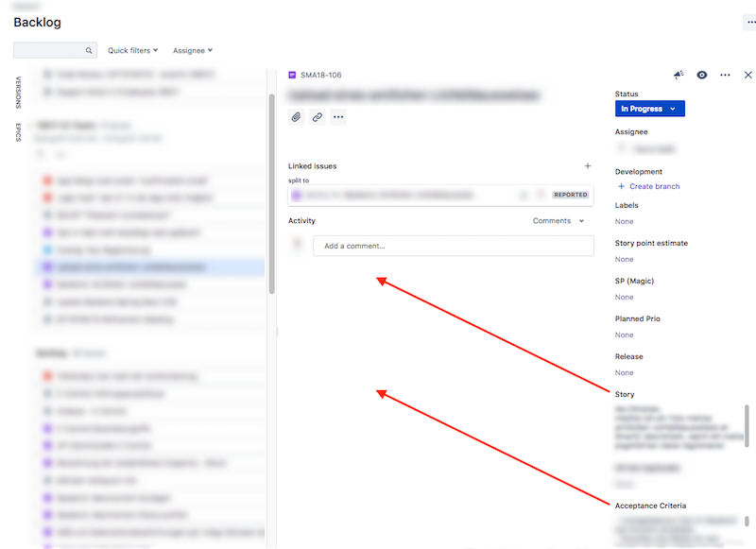Open the linked issue with REPORTED status
The width and height of the screenshot is (756, 549).
click(x=440, y=196)
